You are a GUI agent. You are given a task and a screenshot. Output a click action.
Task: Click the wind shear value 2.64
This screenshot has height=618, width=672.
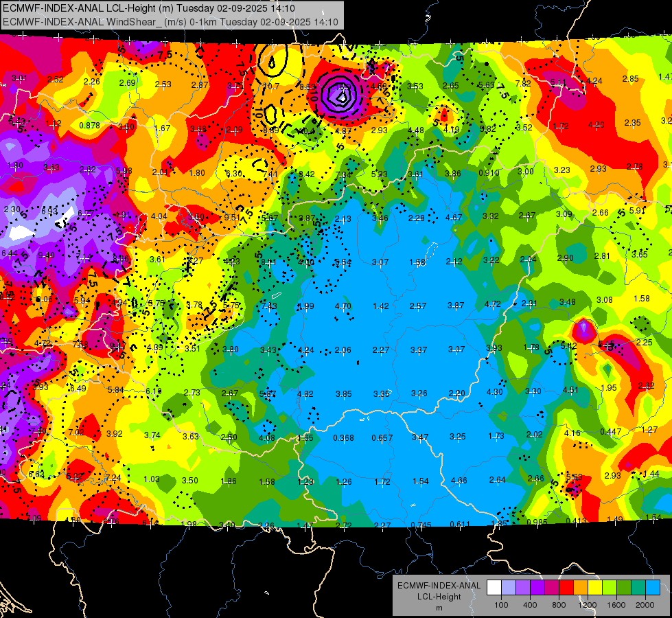point(498,479)
